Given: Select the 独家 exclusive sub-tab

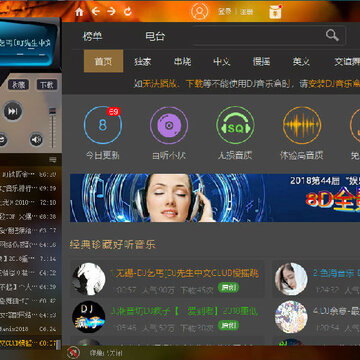Looking at the screenshot, I should (143, 62).
